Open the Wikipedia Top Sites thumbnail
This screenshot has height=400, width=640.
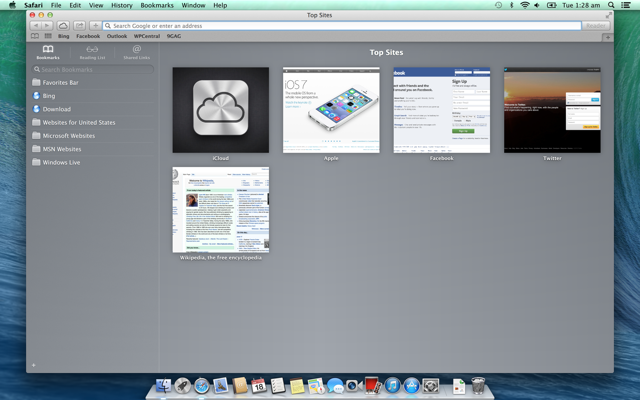coord(220,210)
